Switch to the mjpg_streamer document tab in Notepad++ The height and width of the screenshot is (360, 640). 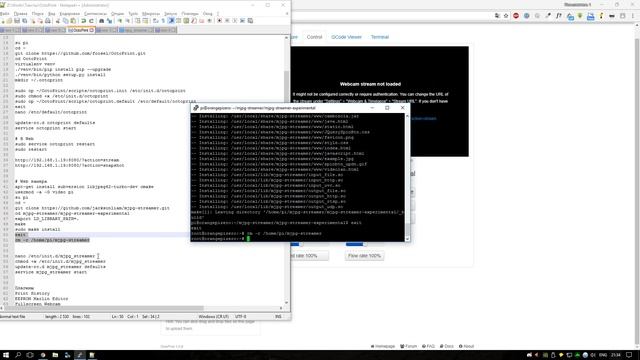coord(136,30)
